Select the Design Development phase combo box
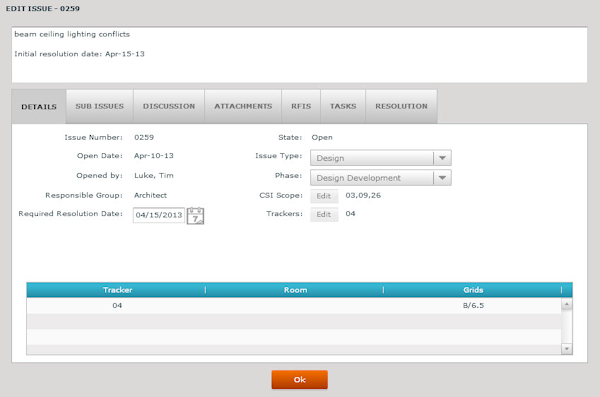The width and height of the screenshot is (600, 397). (380, 178)
